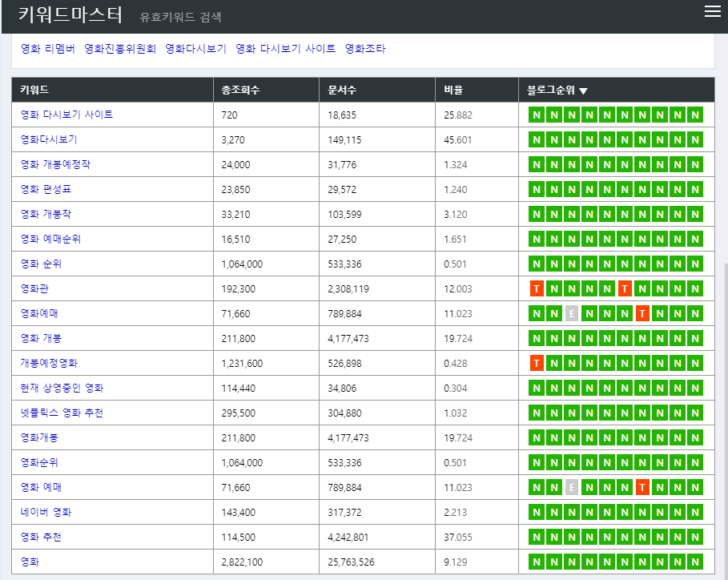Image resolution: width=728 pixels, height=580 pixels.
Task: Open 영화 개봉 keyword in the table
Action: [x=41, y=339]
